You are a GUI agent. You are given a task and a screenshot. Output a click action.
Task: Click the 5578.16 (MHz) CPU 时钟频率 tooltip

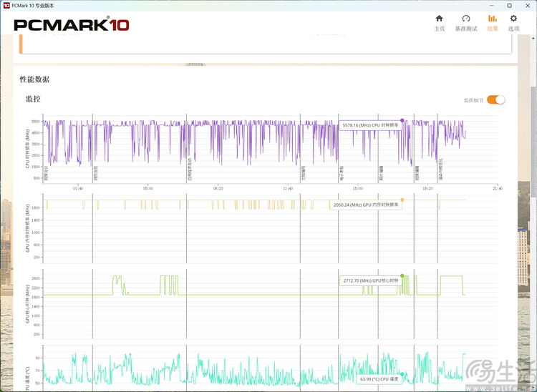371,125
